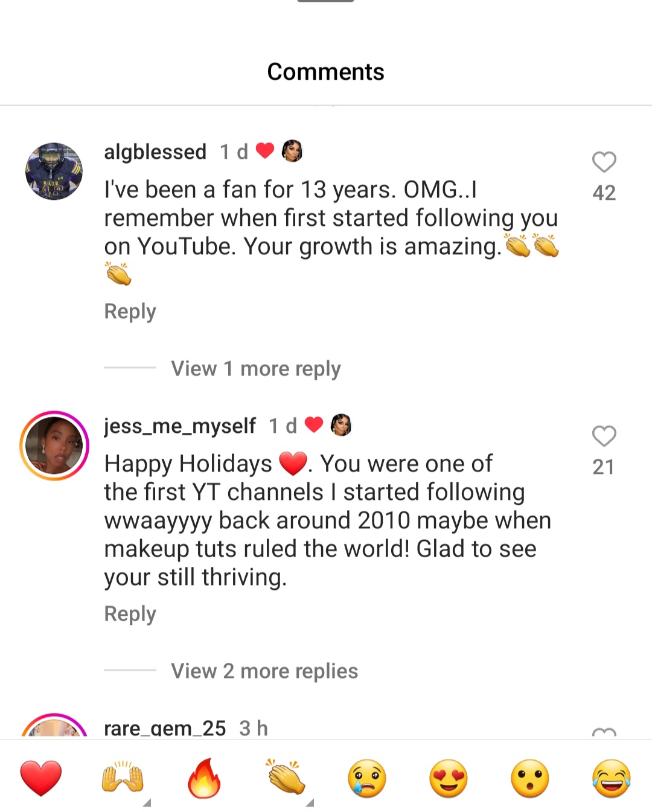Insert the laughing tears emoji reaction

(x=612, y=778)
